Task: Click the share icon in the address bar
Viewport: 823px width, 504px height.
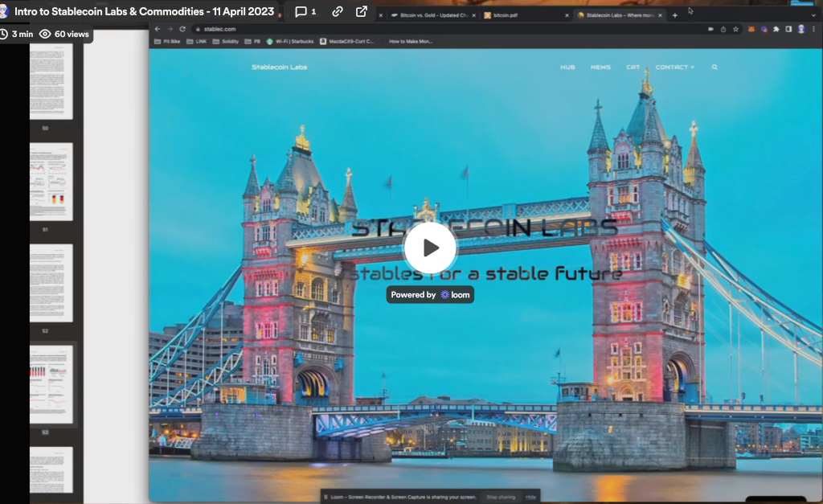Action: [x=723, y=30]
